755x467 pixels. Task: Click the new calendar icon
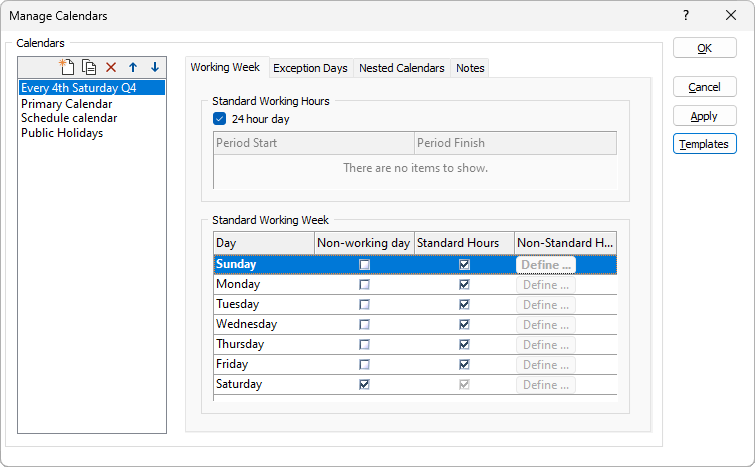67,67
